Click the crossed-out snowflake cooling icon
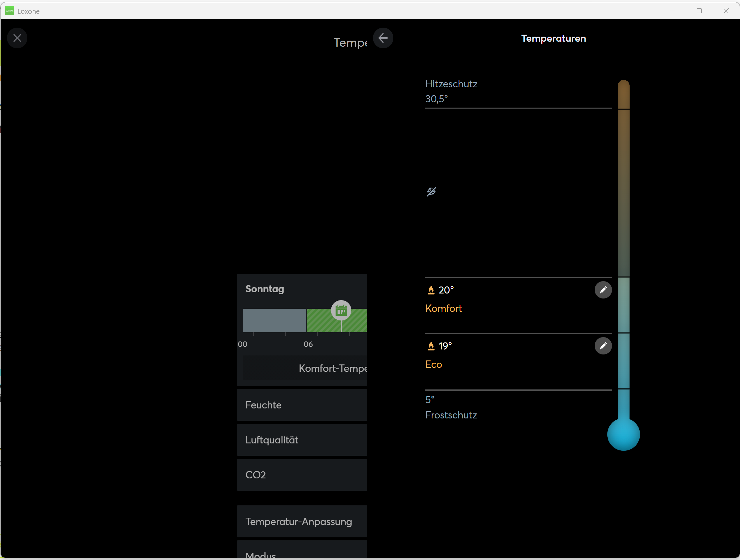The width and height of the screenshot is (740, 560). tap(431, 192)
